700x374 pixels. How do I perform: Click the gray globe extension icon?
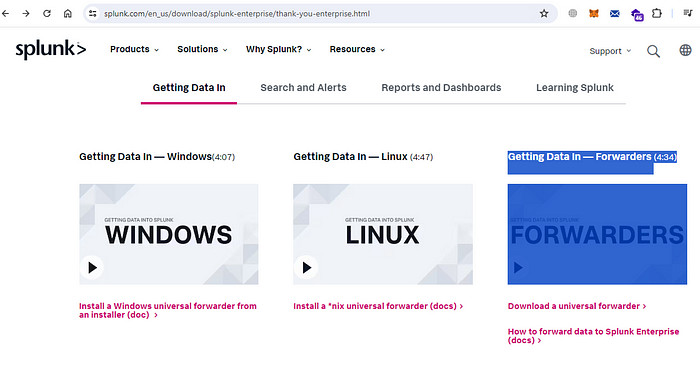tap(573, 13)
